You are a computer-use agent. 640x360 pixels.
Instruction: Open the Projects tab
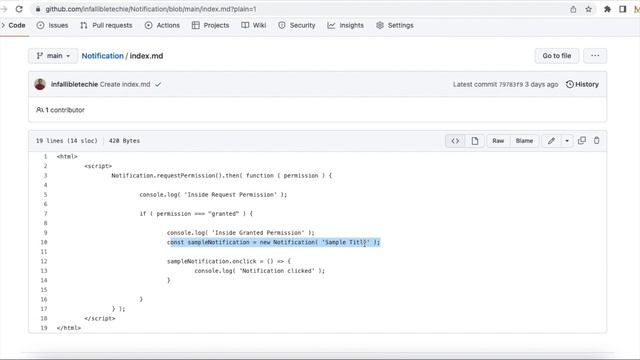[210, 25]
